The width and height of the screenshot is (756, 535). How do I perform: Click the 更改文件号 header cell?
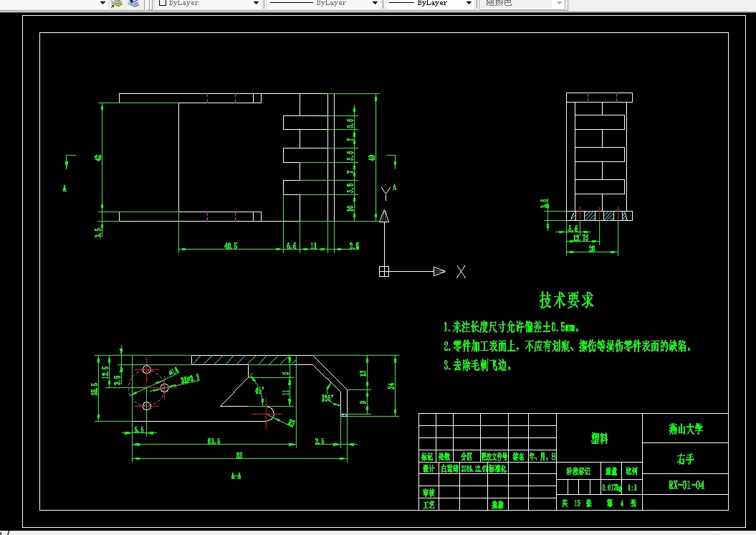(x=494, y=456)
